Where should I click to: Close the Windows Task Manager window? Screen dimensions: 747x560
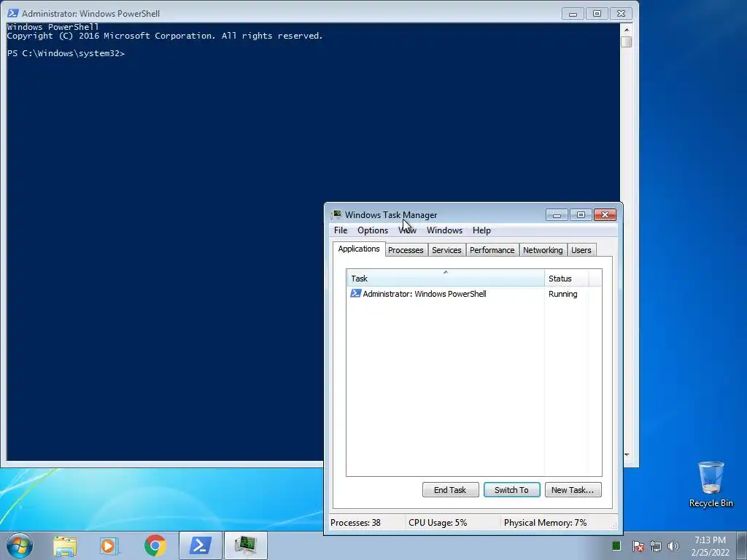[605, 215]
